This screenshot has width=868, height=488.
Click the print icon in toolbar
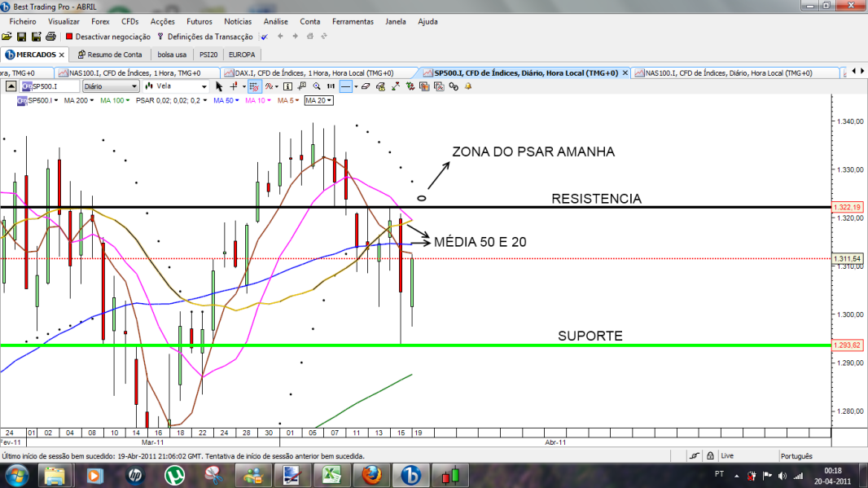coord(51,37)
